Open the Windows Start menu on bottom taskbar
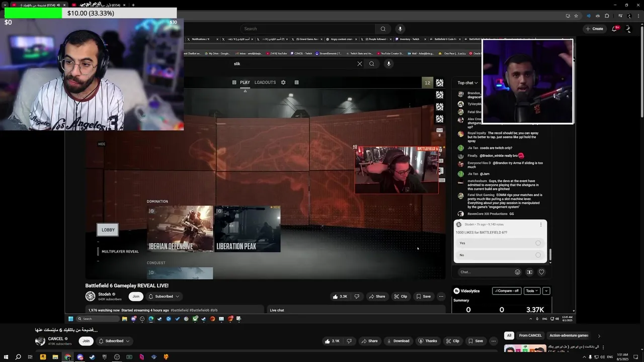The height and width of the screenshot is (362, 644). [6, 357]
